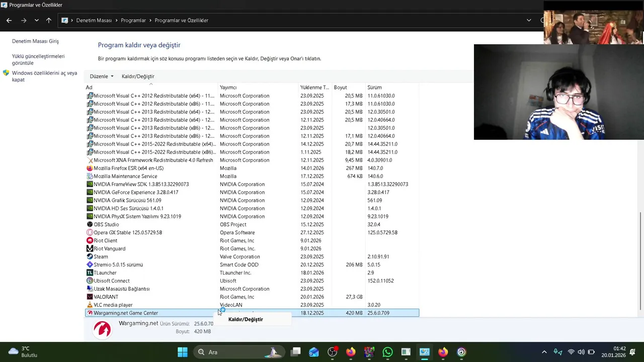Expand the address bar history dropdown
644x362 pixels.
(x=529, y=20)
